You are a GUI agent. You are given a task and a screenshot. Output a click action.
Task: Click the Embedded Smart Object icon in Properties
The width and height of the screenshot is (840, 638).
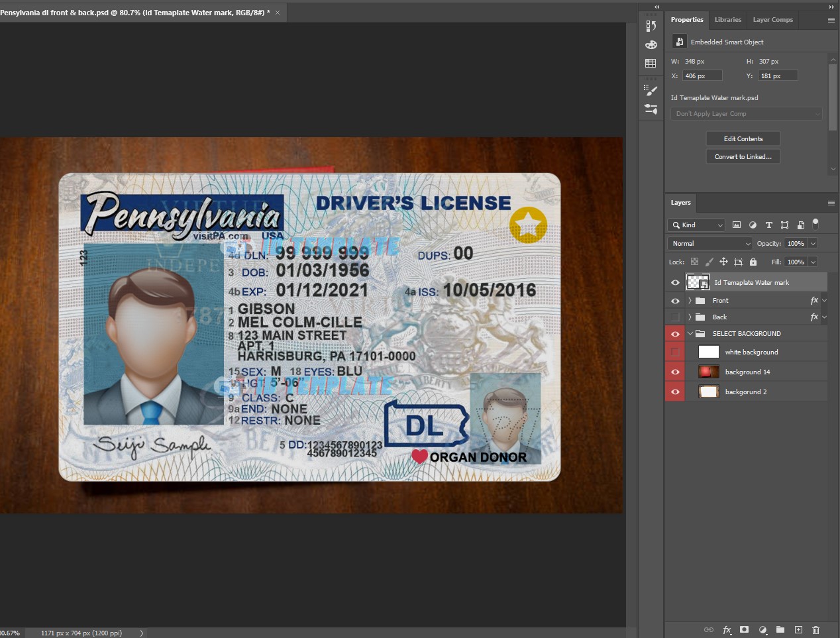tap(679, 42)
